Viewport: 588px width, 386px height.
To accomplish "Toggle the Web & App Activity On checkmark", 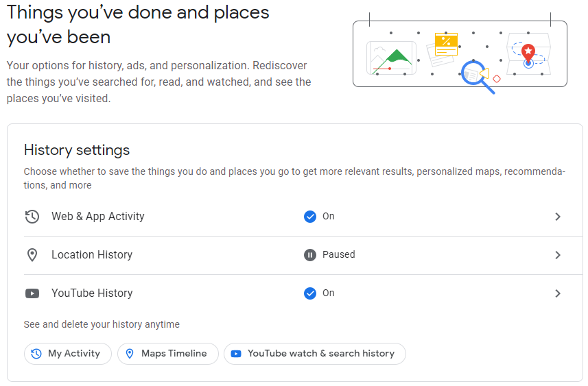I will pyautogui.click(x=310, y=217).
